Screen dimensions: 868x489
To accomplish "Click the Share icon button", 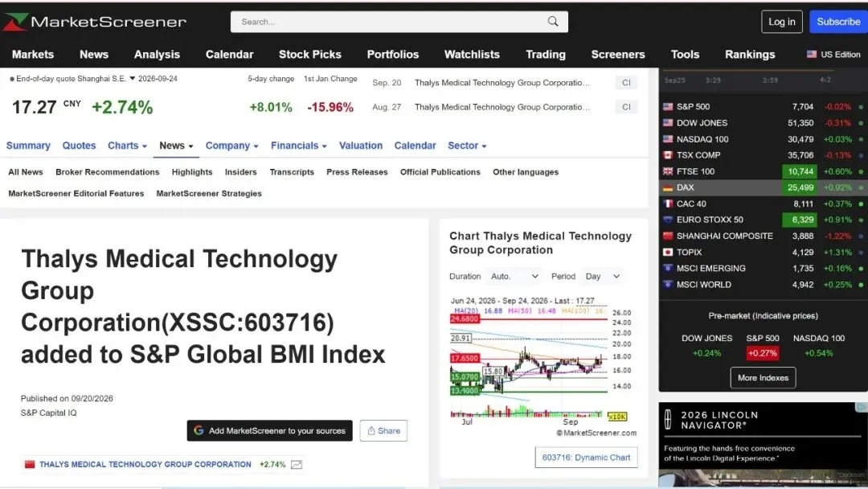I will click(383, 430).
